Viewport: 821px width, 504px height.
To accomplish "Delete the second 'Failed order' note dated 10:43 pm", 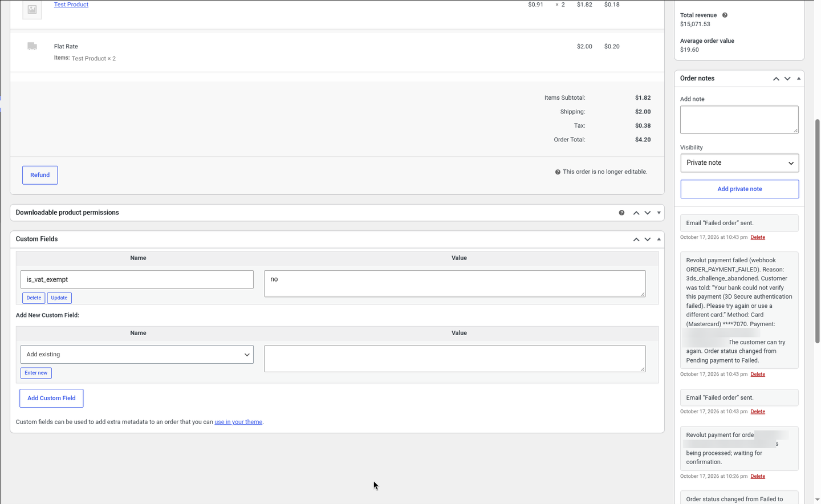I will point(758,412).
